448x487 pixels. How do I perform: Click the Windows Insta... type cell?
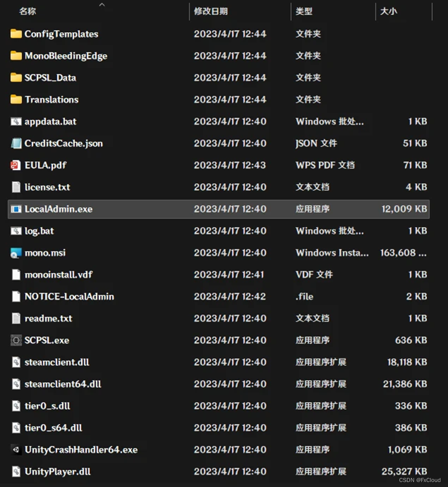point(332,253)
